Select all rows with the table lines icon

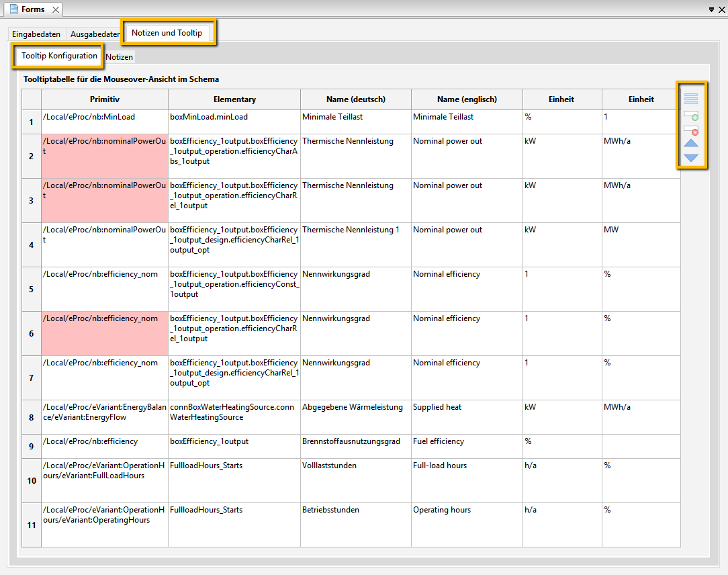point(691,99)
